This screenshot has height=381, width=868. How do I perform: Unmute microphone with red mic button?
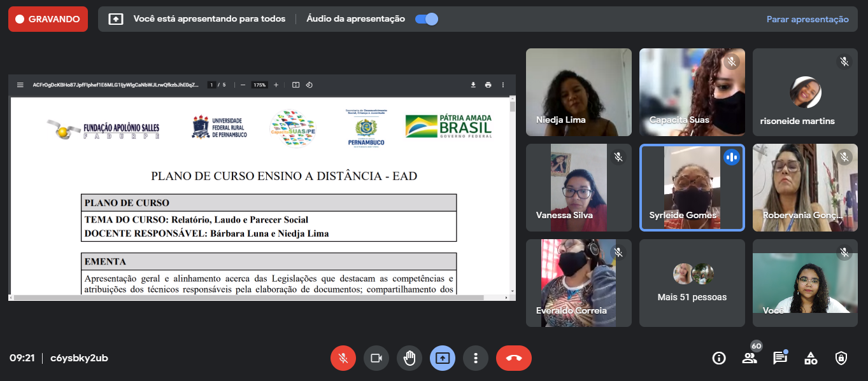(343, 358)
